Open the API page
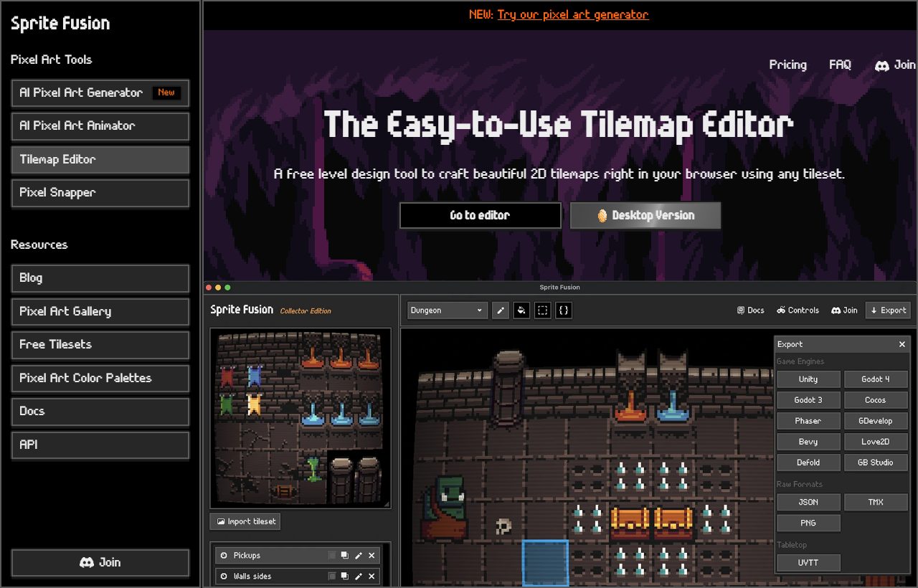This screenshot has width=918, height=588. [x=100, y=445]
